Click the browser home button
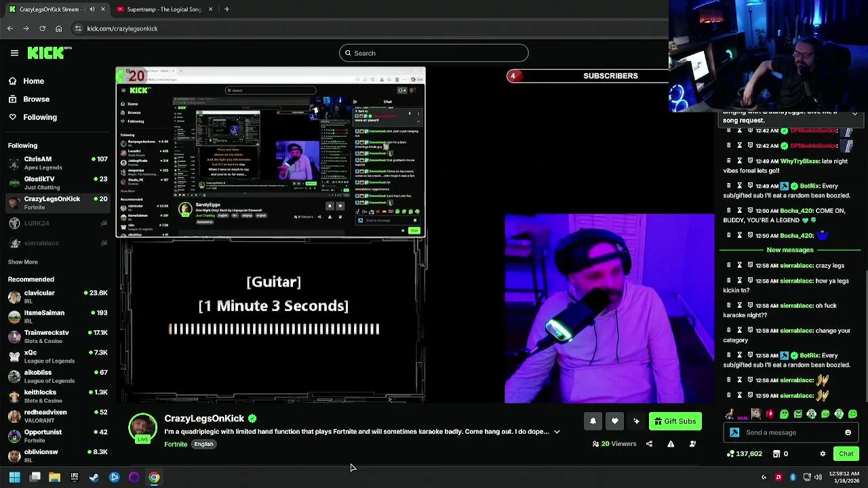 click(58, 28)
